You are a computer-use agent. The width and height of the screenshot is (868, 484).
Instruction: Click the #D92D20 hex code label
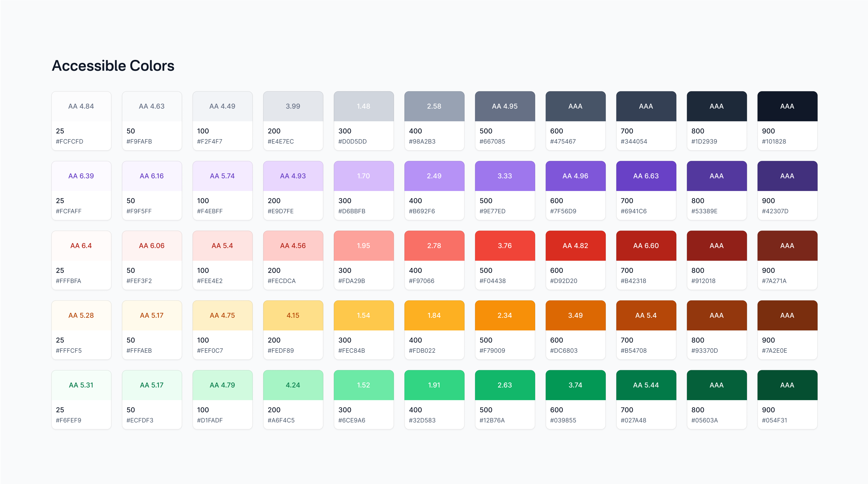tap(563, 281)
